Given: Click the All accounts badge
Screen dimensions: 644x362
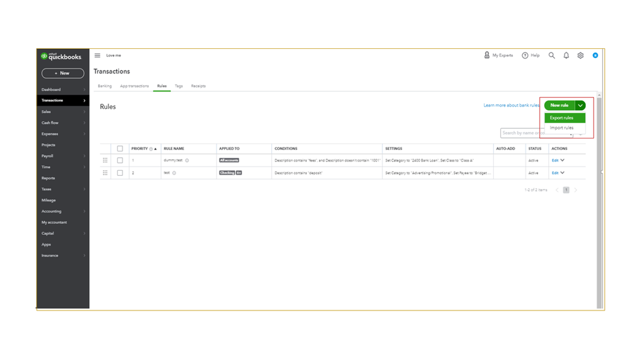Looking at the screenshot, I should coord(229,160).
